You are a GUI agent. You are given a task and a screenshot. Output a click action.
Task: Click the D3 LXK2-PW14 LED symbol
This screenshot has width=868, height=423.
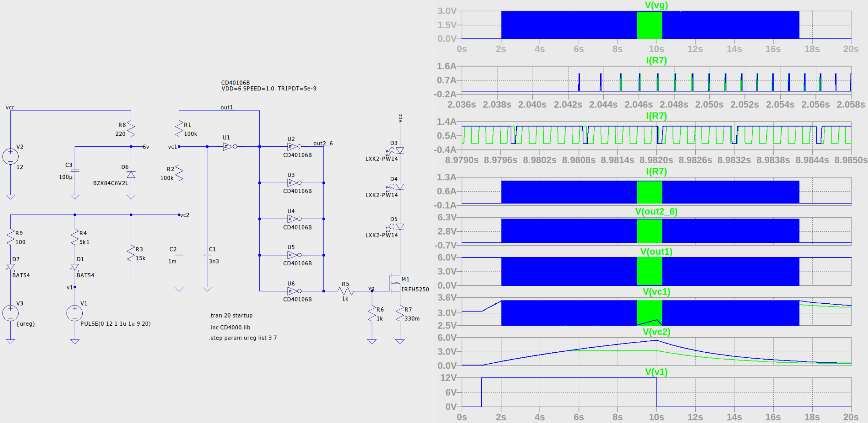[397, 151]
